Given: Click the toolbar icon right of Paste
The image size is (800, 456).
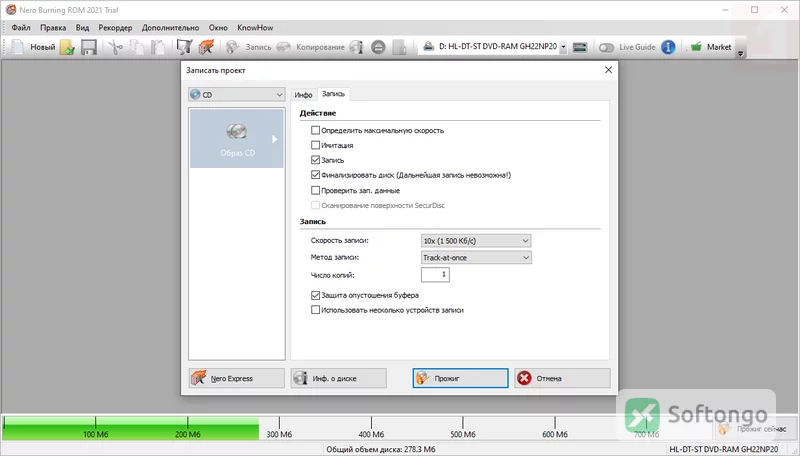Looking at the screenshot, I should [184, 47].
